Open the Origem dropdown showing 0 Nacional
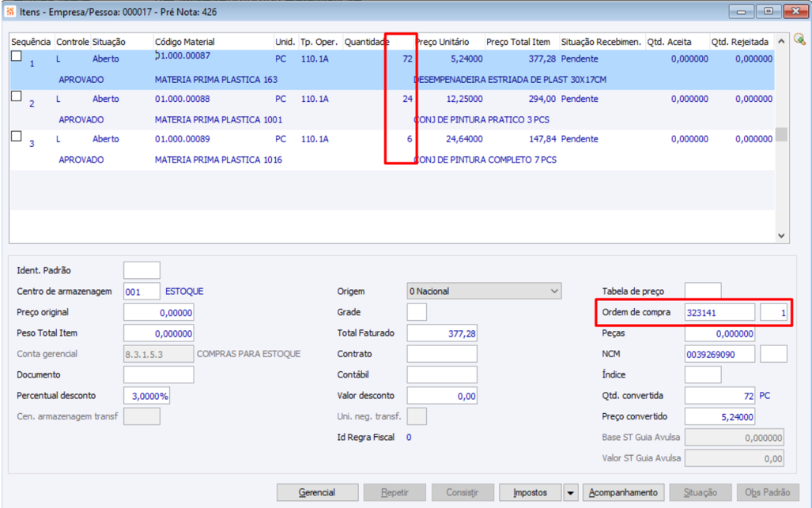The width and height of the screenshot is (812, 508). click(x=484, y=292)
